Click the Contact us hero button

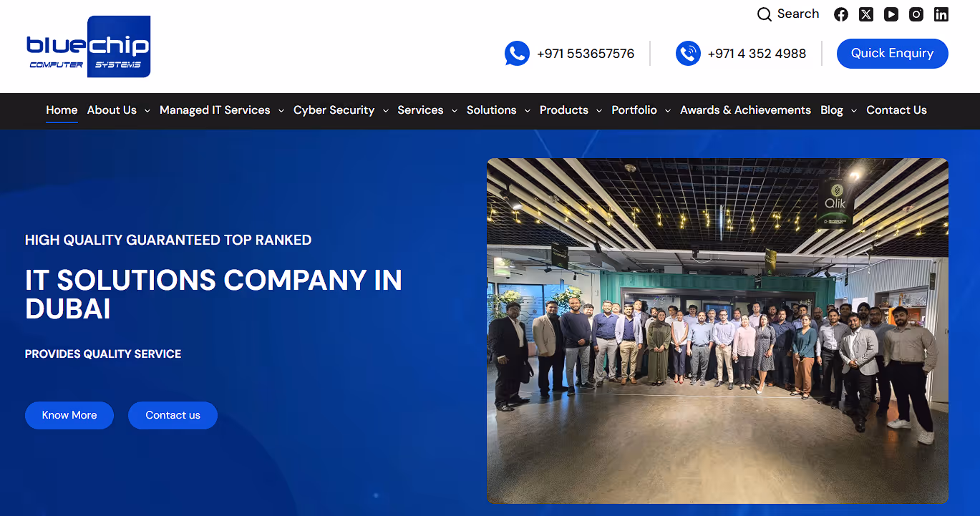(173, 415)
